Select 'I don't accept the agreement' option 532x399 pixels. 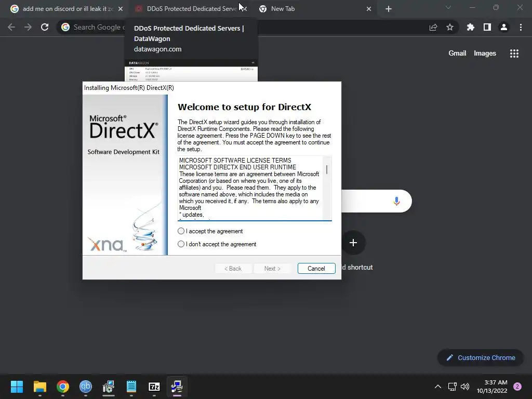tap(181, 244)
